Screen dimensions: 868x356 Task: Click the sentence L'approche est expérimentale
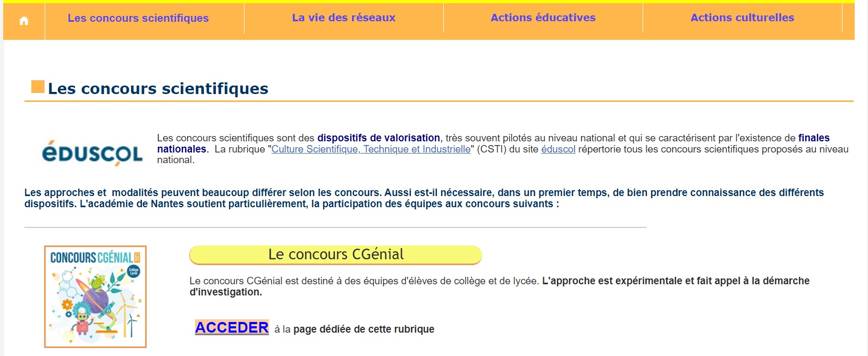point(675,281)
